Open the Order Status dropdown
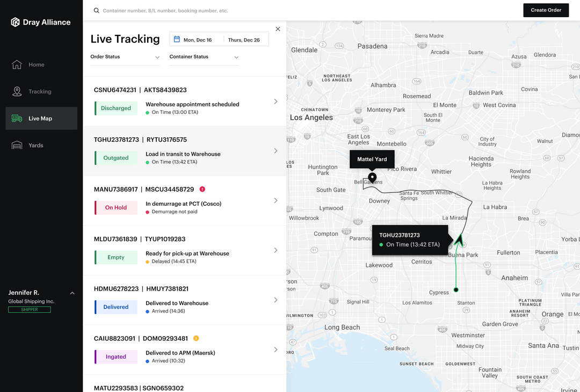The width and height of the screenshot is (580, 392). point(125,57)
